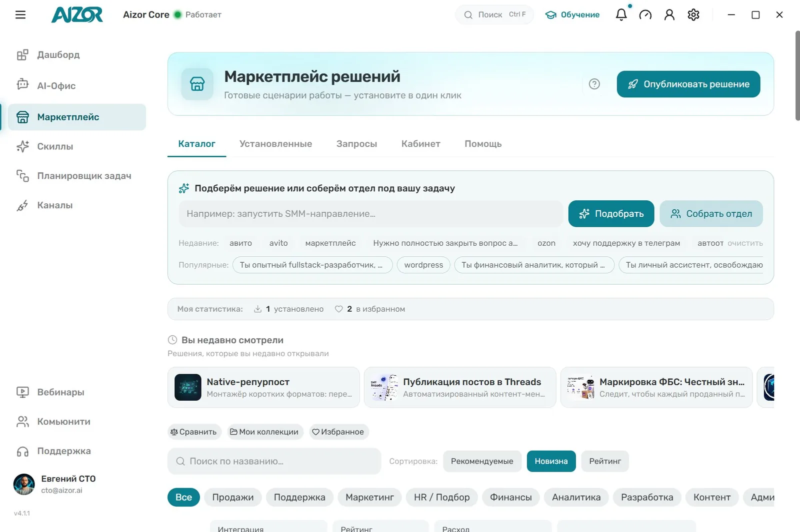Select recent query авито
Image resolution: width=800 pixels, height=532 pixels.
[x=240, y=243]
